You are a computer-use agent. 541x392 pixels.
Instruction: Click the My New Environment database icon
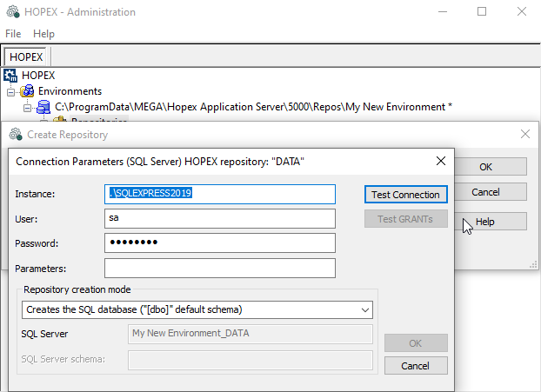pos(43,107)
